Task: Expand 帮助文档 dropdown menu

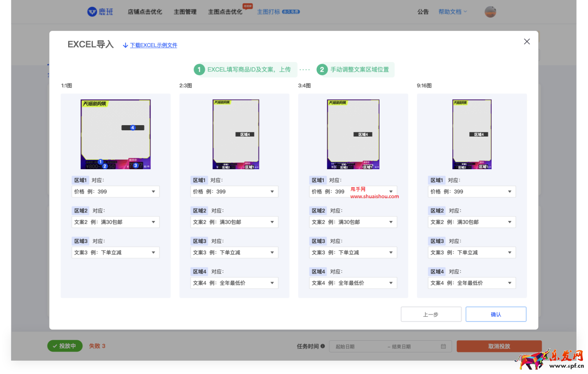Action: tap(452, 12)
